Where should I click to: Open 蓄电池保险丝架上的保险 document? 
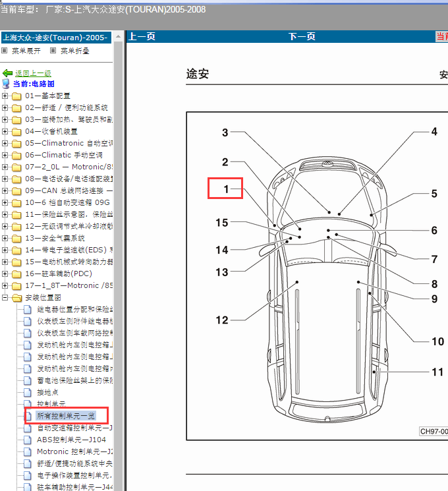point(75,381)
